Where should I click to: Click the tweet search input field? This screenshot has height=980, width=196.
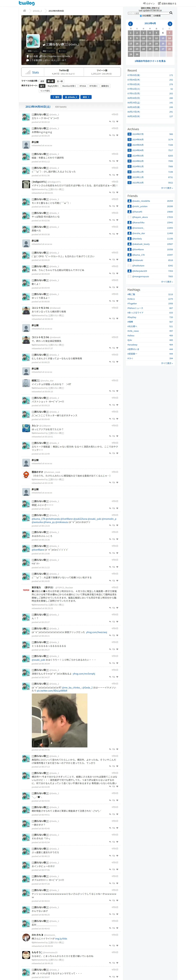click(x=148, y=13)
